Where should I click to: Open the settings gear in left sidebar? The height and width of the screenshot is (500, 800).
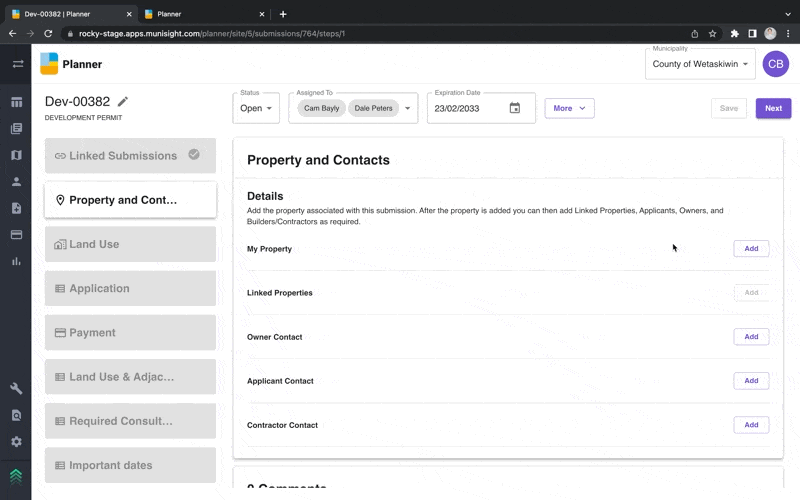(x=16, y=441)
